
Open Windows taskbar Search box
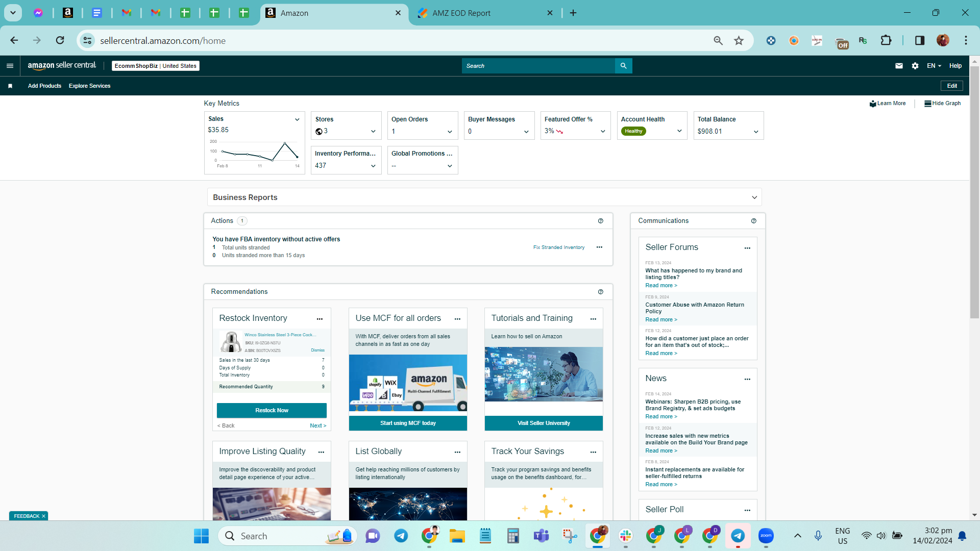(x=287, y=536)
